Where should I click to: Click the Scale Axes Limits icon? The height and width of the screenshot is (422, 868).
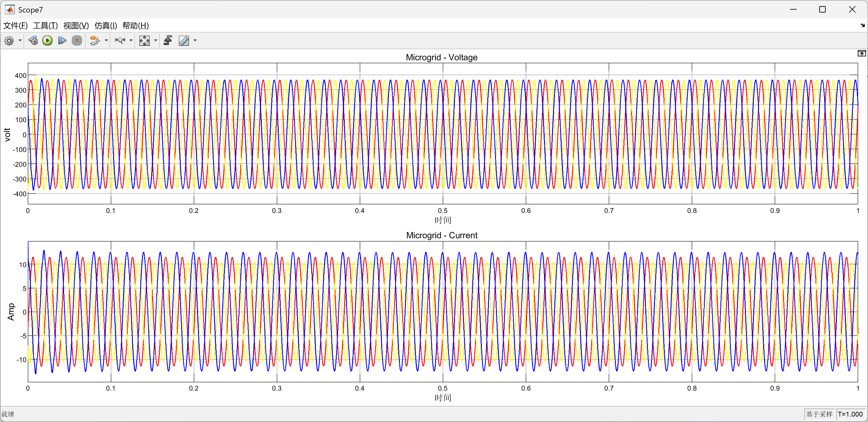[145, 41]
